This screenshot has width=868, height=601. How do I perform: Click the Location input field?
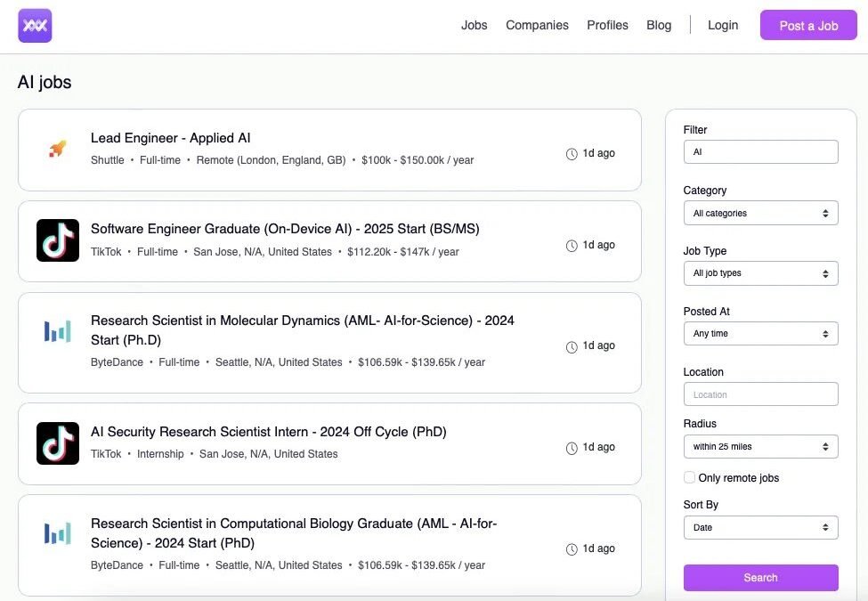pyautogui.click(x=760, y=394)
